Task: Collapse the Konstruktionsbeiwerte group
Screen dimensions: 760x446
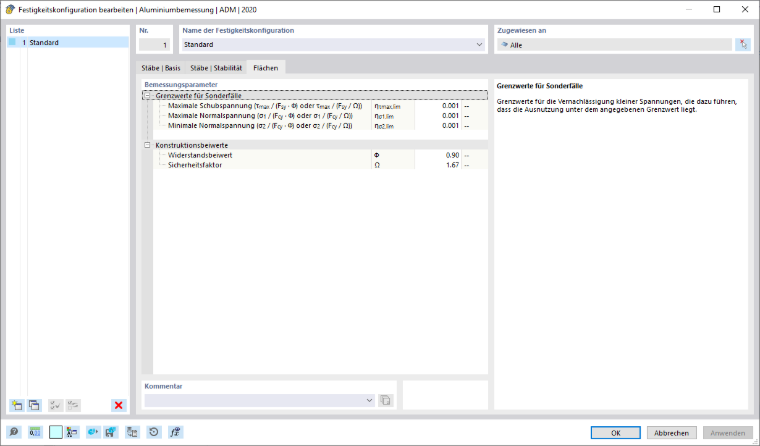Action: tap(147, 145)
